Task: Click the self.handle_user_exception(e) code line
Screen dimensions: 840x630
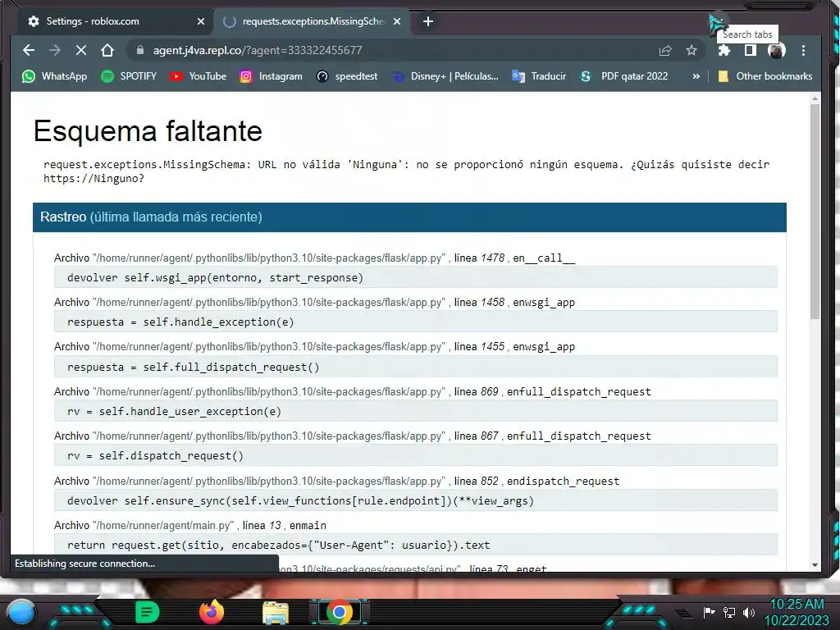Action: (x=416, y=412)
